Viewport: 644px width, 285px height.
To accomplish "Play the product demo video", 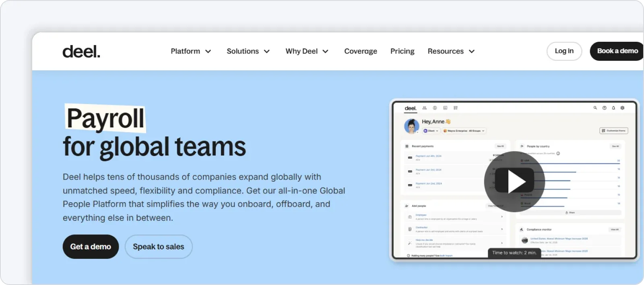I will 514,182.
